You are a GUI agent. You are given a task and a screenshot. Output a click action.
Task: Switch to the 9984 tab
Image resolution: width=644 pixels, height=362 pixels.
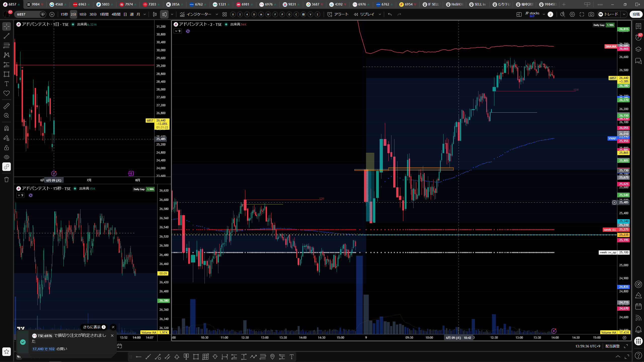pyautogui.click(x=35, y=4)
